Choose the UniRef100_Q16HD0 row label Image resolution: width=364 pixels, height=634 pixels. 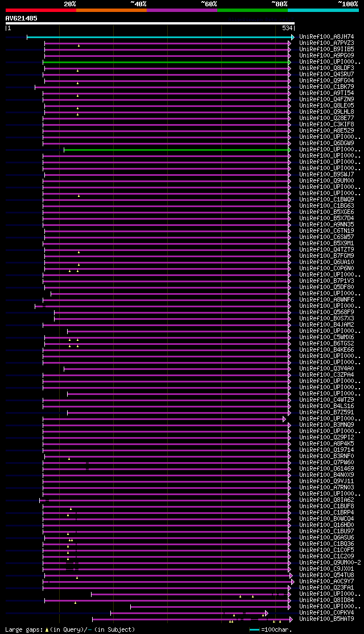click(327, 526)
